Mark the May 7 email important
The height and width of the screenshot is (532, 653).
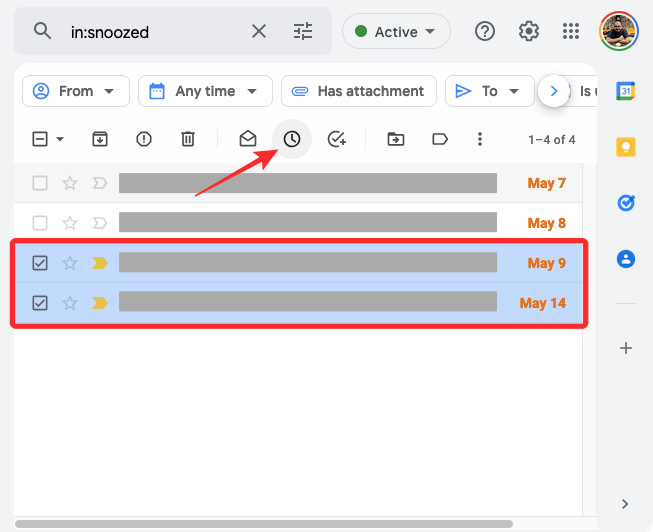[x=100, y=183]
